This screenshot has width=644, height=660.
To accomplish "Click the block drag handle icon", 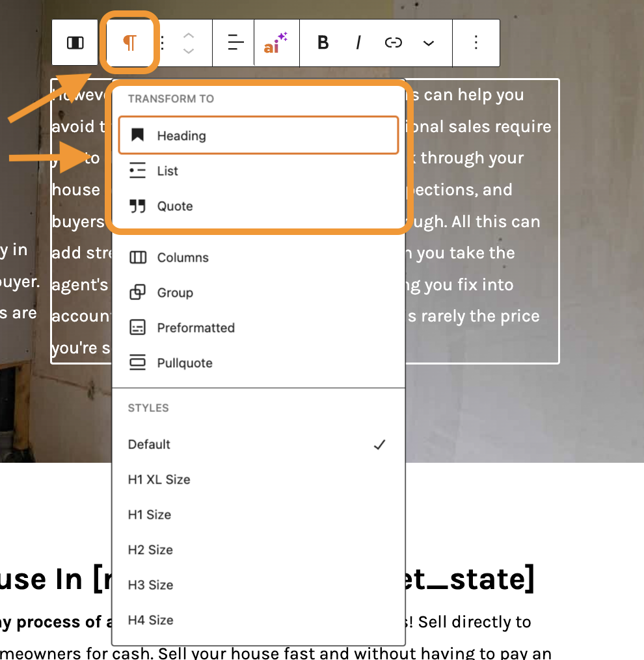I will tap(162, 42).
